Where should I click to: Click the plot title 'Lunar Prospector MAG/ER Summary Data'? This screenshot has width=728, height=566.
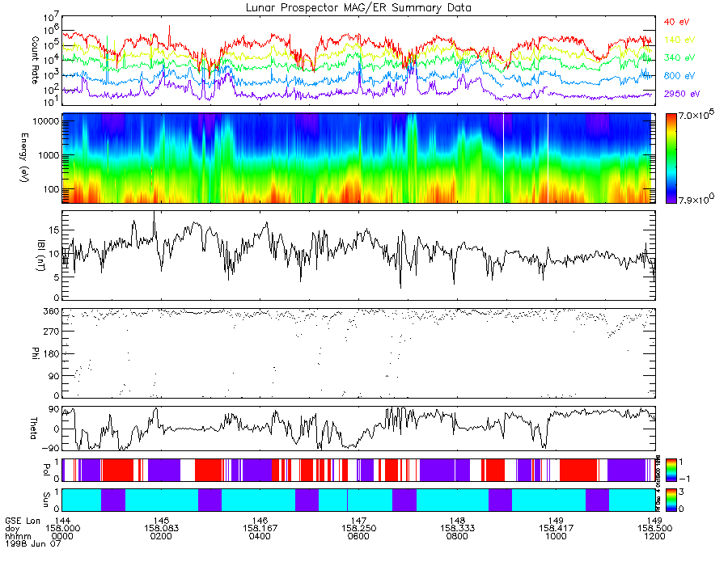(358, 8)
